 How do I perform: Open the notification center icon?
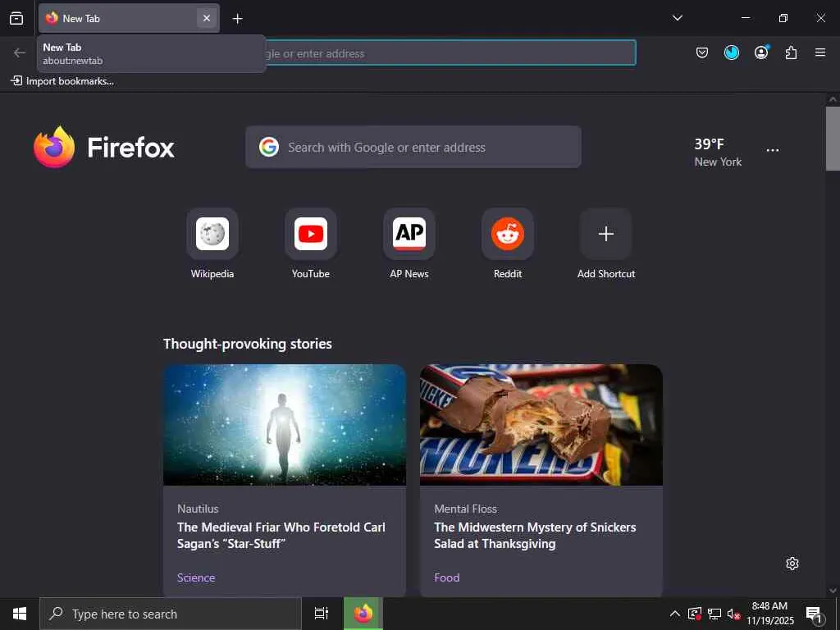(815, 614)
